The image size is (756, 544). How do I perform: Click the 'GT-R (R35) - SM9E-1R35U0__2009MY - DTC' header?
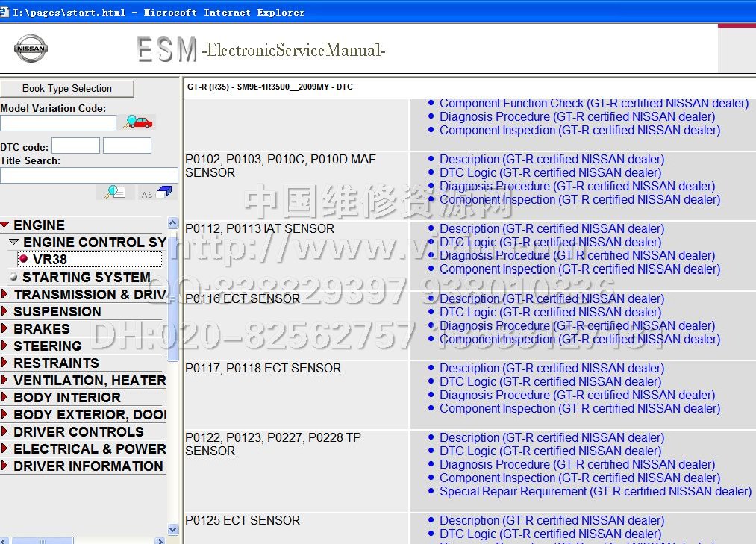point(269,87)
